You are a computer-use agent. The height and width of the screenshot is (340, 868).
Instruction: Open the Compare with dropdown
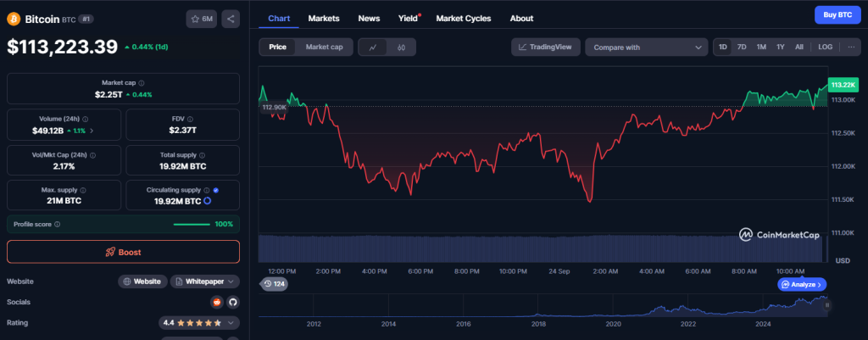(646, 47)
